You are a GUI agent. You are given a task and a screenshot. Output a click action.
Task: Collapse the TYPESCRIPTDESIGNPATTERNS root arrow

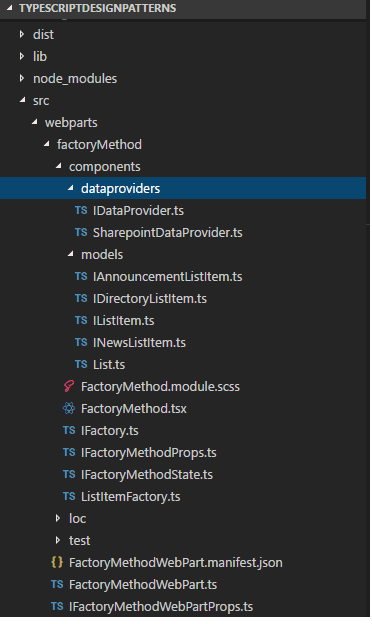9,8
